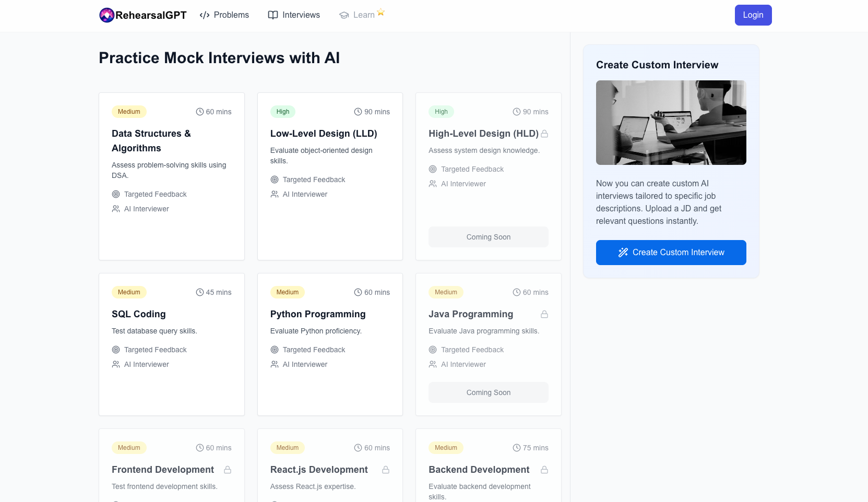The image size is (868, 502).
Task: Click target icon in Low-Level Design card
Action: (275, 180)
